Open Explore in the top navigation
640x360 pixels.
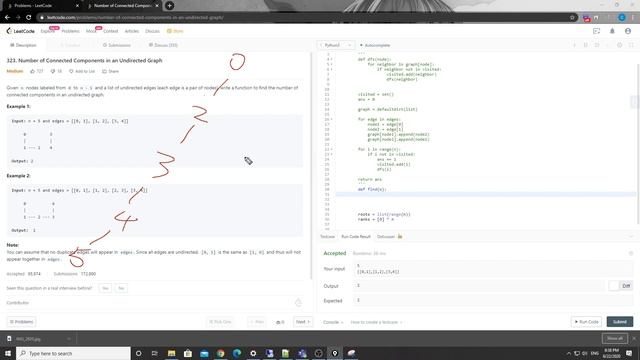pos(48,31)
